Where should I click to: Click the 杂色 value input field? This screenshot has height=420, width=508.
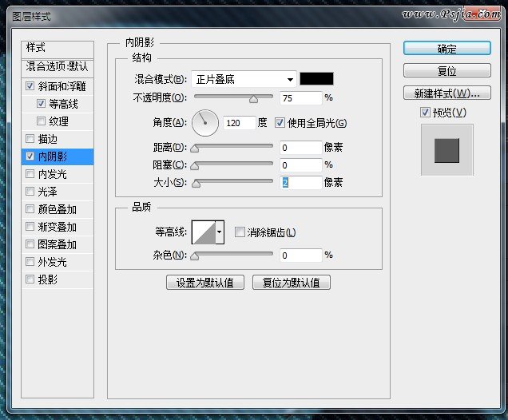pyautogui.click(x=301, y=256)
